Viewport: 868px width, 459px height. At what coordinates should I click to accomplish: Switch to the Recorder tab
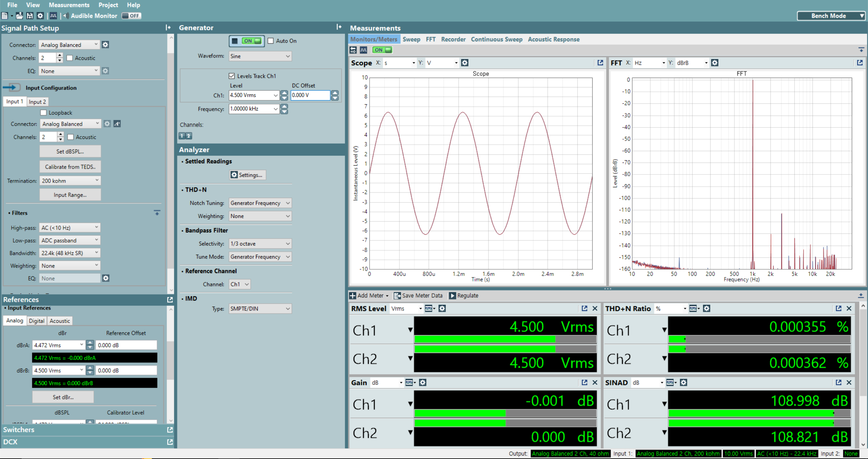[x=453, y=39]
